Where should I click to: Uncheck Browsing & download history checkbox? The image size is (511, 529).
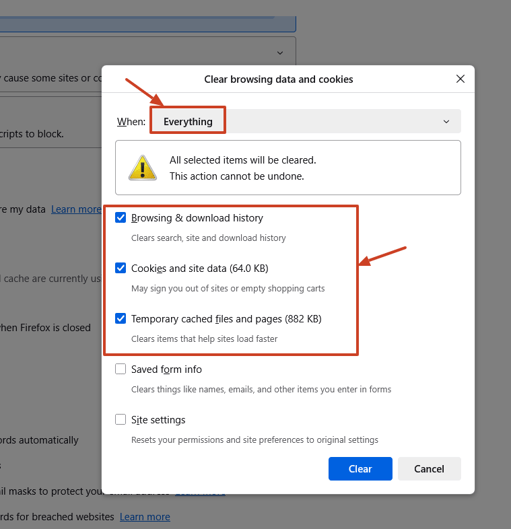[x=120, y=218]
